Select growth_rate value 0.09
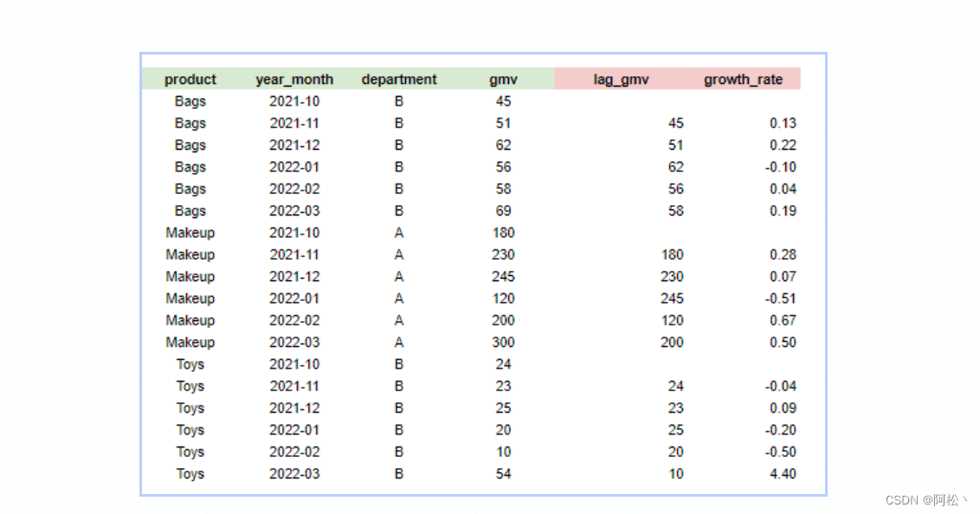 pyautogui.click(x=783, y=408)
